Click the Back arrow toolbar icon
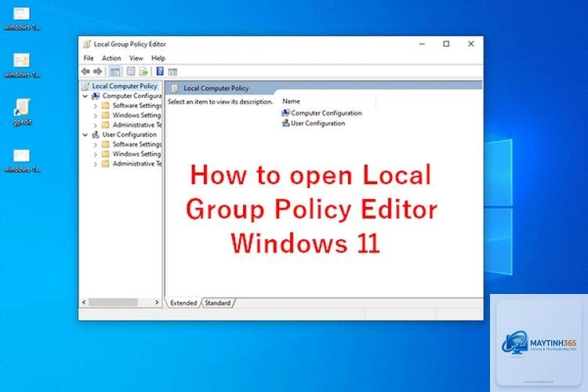This screenshot has width=588, height=392. tap(85, 71)
